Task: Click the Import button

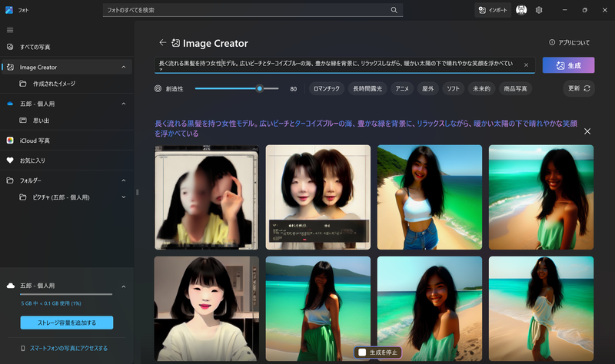Action: pyautogui.click(x=493, y=10)
